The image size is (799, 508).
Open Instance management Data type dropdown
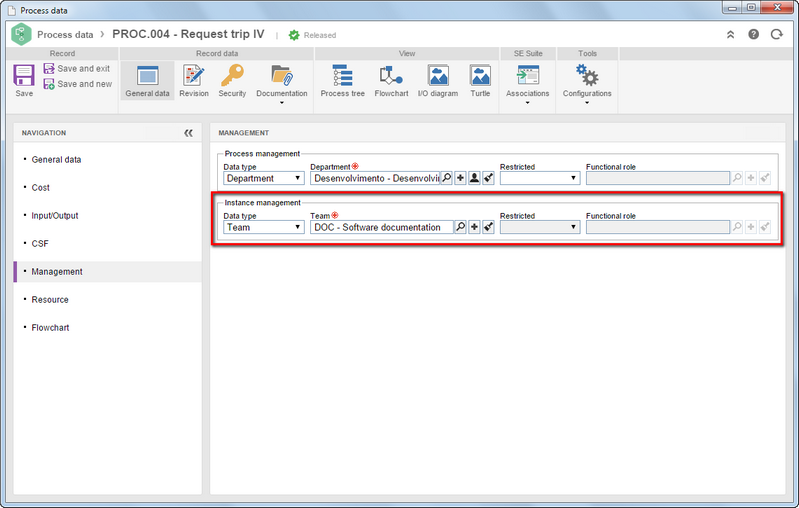[x=263, y=227]
